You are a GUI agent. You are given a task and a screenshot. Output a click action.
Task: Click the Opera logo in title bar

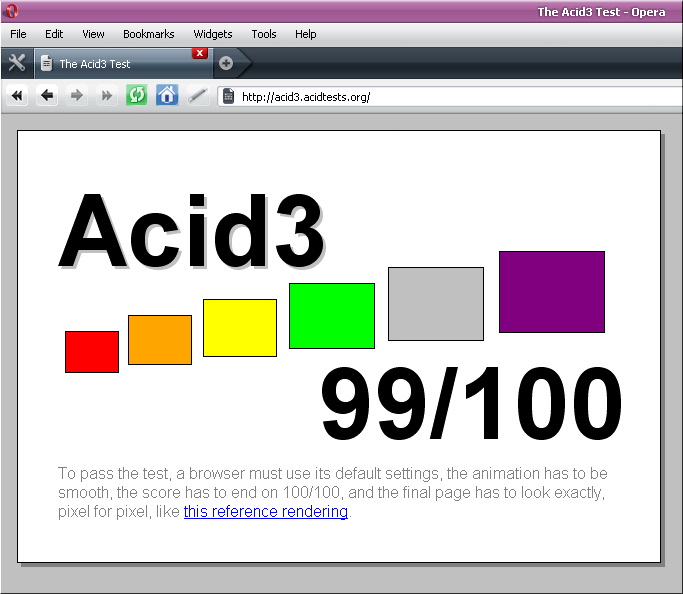[x=12, y=11]
